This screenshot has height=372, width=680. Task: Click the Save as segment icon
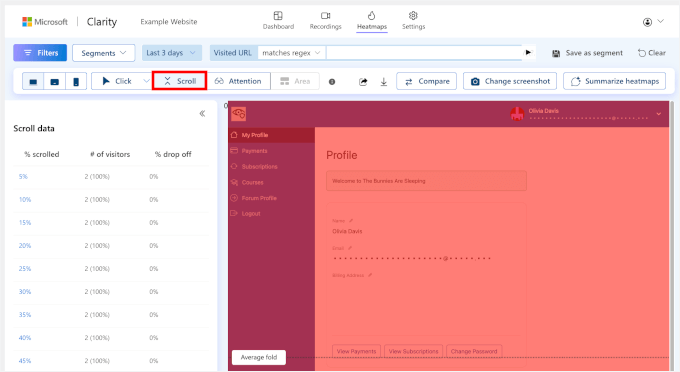(556, 53)
